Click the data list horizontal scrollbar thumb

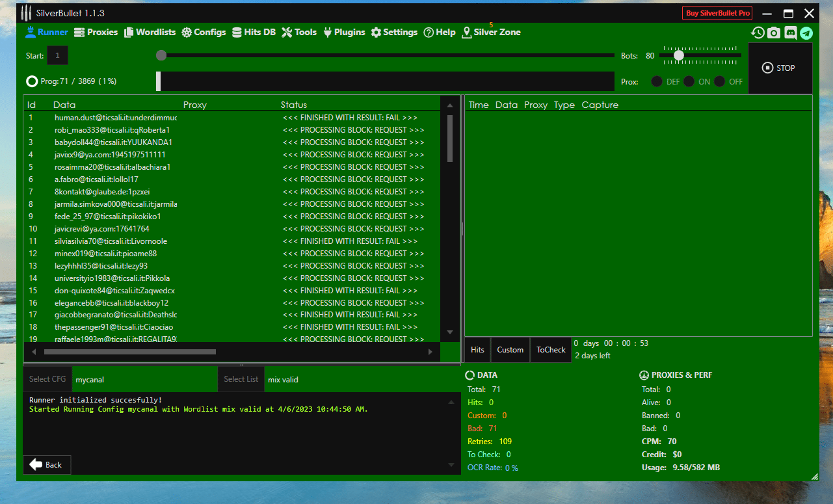(x=129, y=352)
